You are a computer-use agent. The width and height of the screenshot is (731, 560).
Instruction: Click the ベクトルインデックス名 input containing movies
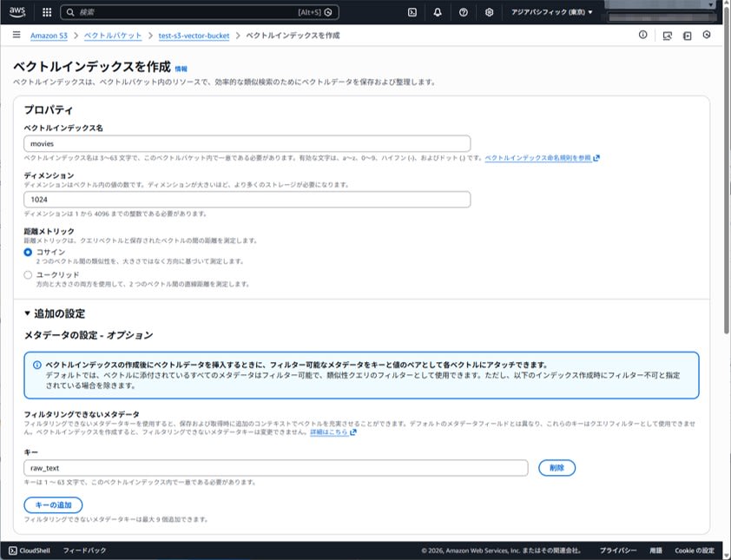[247, 143]
